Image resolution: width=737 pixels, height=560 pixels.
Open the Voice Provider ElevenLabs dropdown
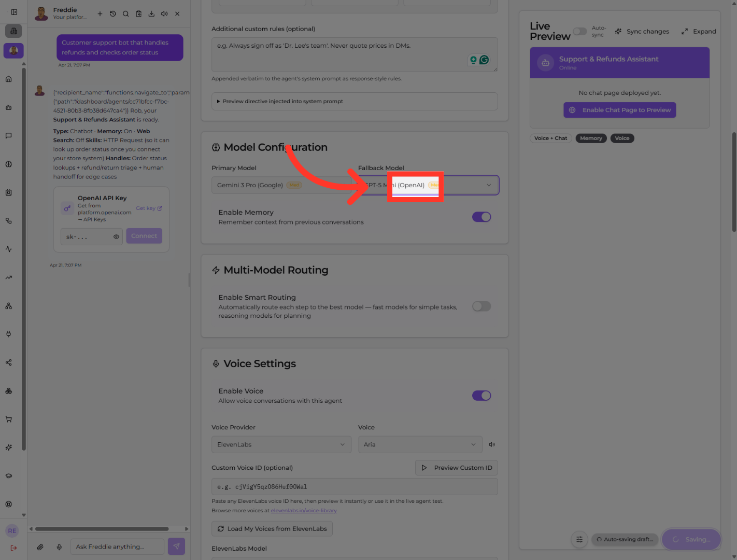(281, 444)
